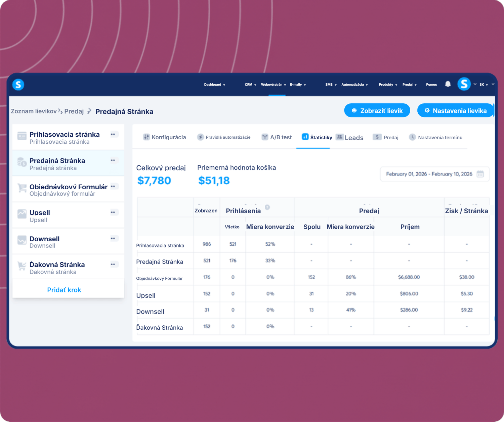Open the Produkty dropdown menu
Screen dimensions: 504x422
point(388,85)
